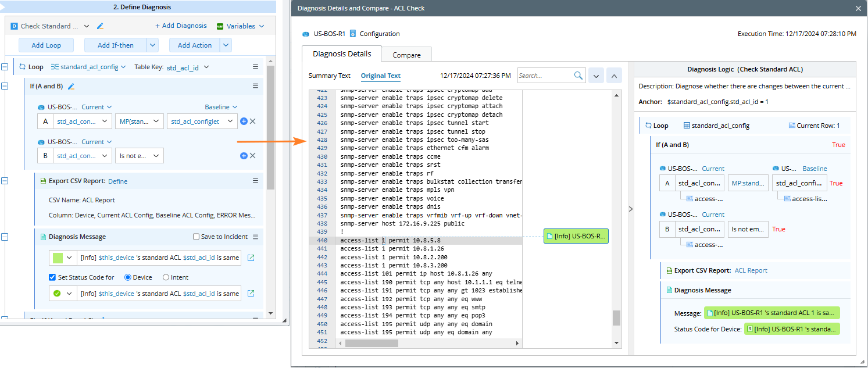Switch to Summary Text view

(x=329, y=76)
